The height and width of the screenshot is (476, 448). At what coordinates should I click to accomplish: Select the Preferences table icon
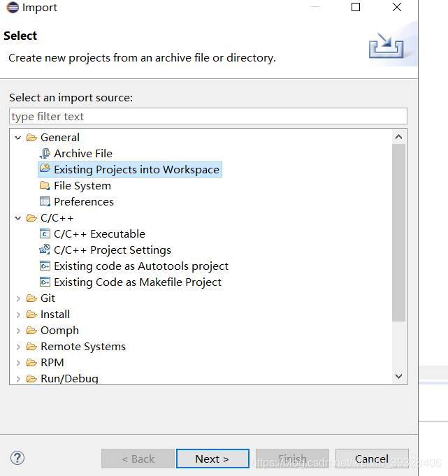[45, 201]
